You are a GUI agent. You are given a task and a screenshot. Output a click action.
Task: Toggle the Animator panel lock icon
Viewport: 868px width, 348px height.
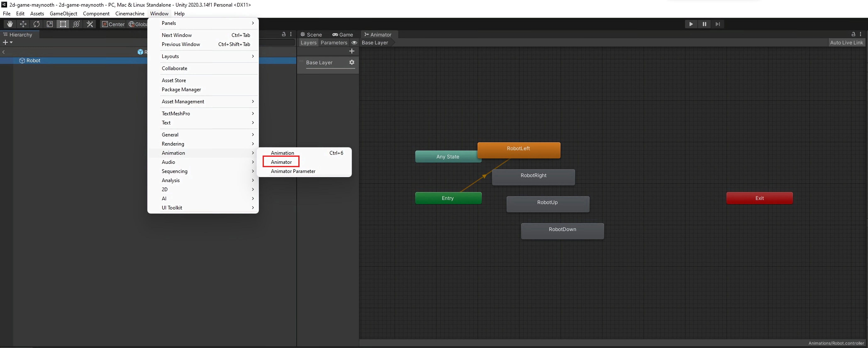click(853, 34)
